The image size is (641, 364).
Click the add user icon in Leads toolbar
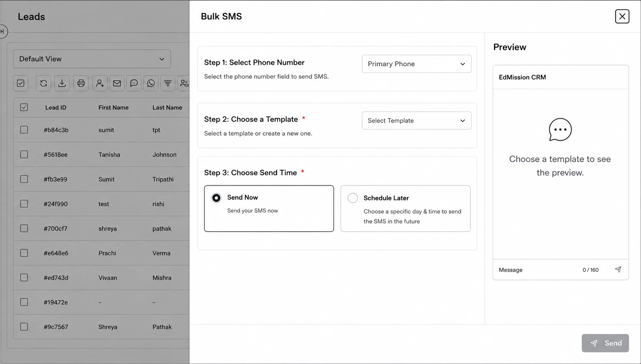pyautogui.click(x=100, y=83)
